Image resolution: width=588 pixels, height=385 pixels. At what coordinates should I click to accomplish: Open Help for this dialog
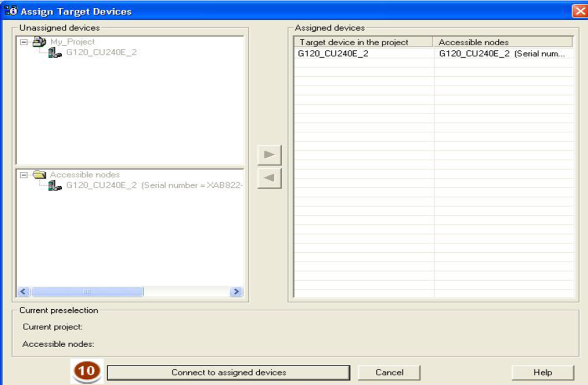click(542, 373)
